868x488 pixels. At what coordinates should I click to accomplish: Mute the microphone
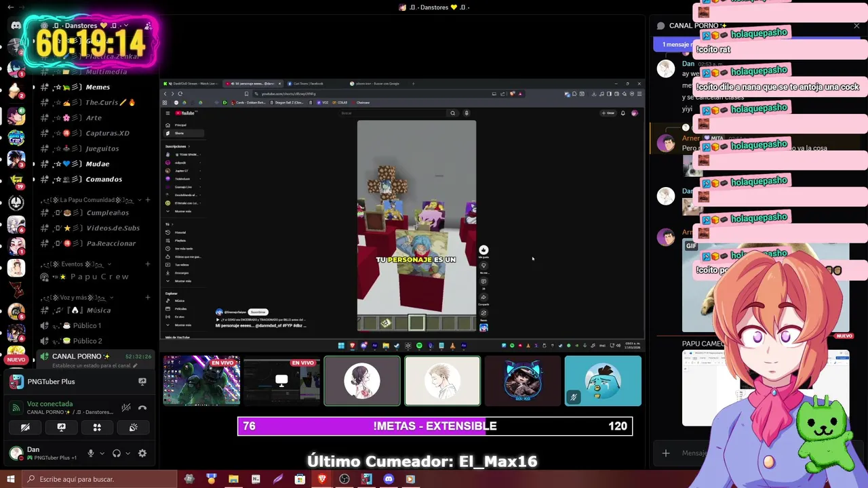(x=90, y=453)
